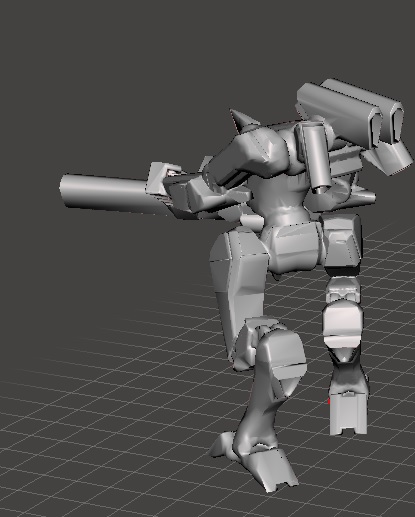The image size is (415, 517).
Task: Select the pointed spike on the mech's head
Action: pos(242,120)
